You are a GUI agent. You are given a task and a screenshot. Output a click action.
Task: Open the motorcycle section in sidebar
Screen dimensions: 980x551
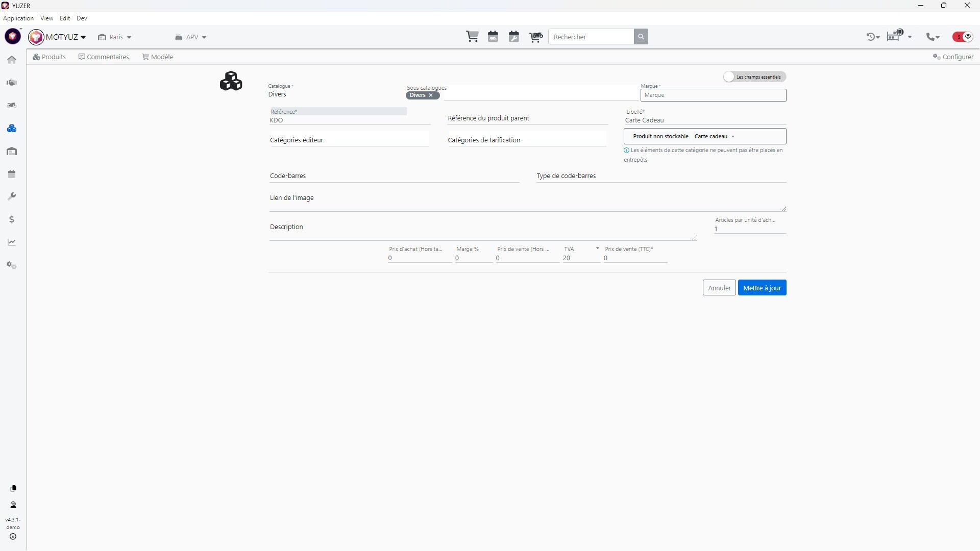[12, 106]
